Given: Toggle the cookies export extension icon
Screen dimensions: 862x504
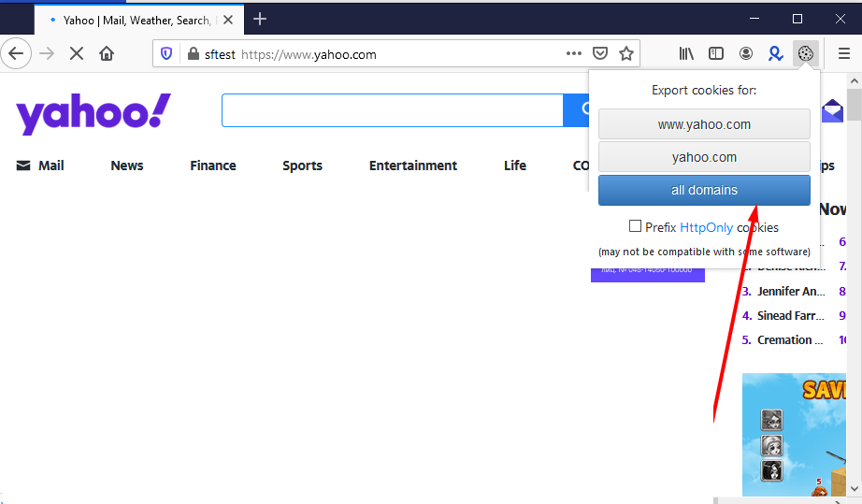Looking at the screenshot, I should tap(805, 53).
